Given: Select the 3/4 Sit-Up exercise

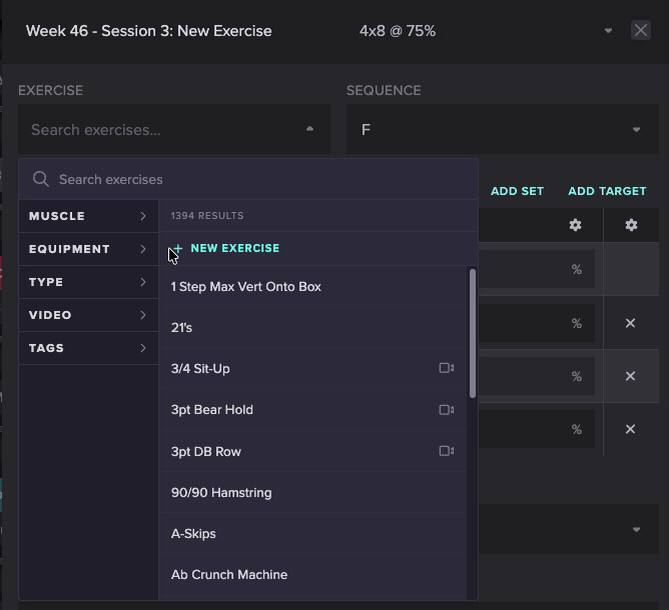Looking at the screenshot, I should pyautogui.click(x=313, y=369).
